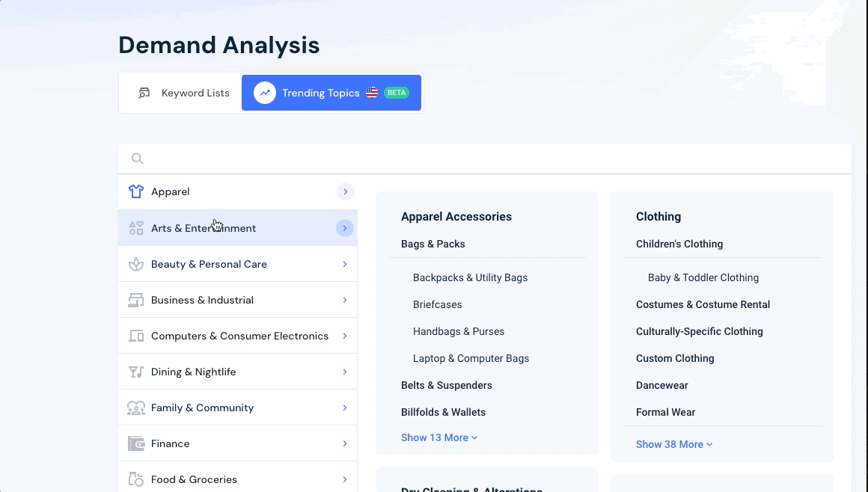This screenshot has width=868, height=492.
Task: Select the Finance category row
Action: pos(237,443)
